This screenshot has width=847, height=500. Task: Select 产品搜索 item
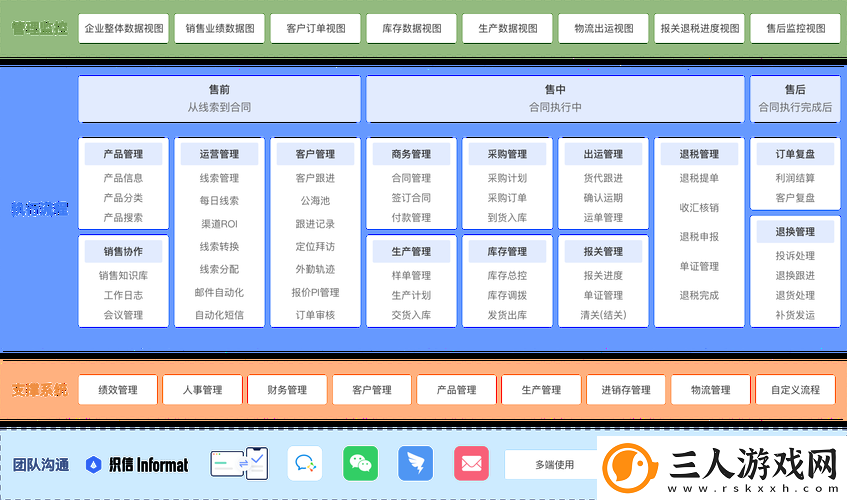tap(123, 218)
